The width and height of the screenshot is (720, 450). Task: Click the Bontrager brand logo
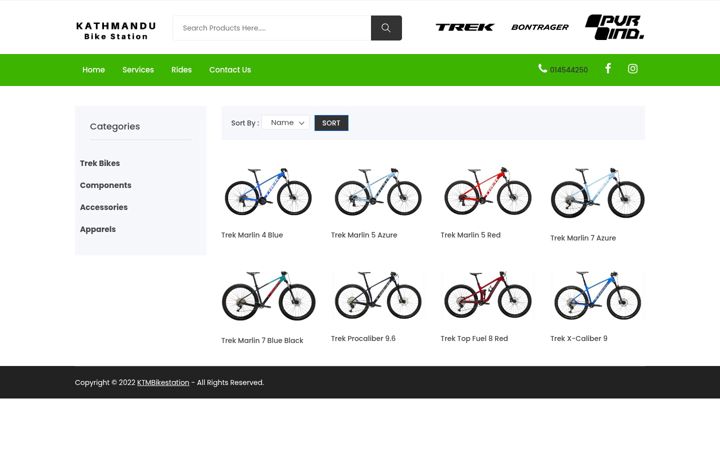pos(540,28)
